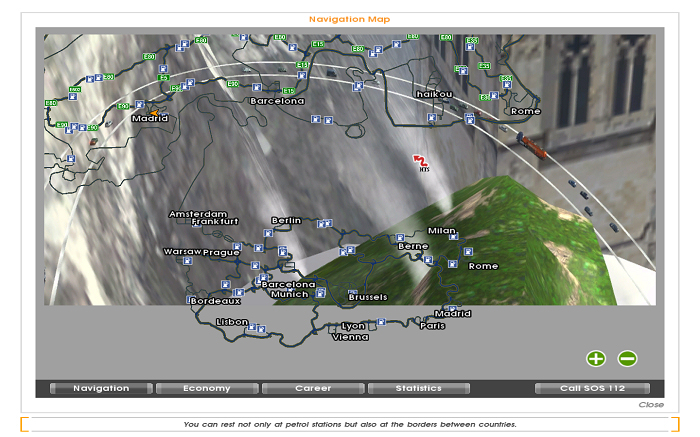Select the Berlin city label
This screenshot has width=700, height=437.
pos(286,221)
